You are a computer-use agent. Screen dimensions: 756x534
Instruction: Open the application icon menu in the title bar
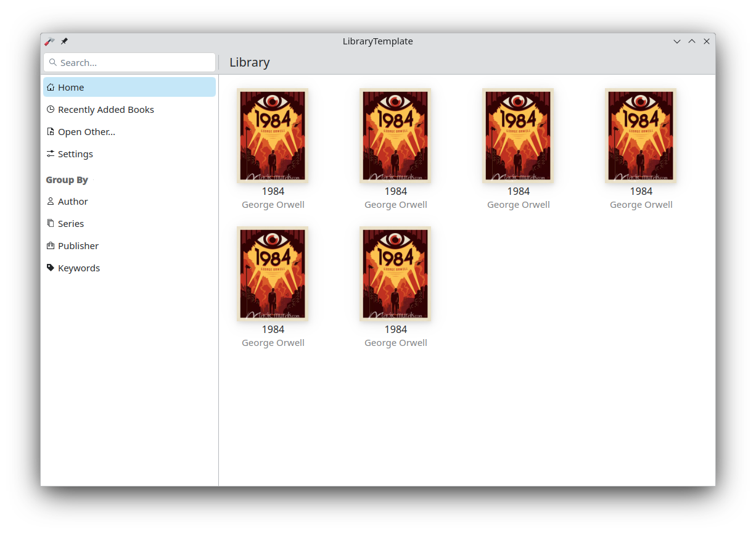49,41
